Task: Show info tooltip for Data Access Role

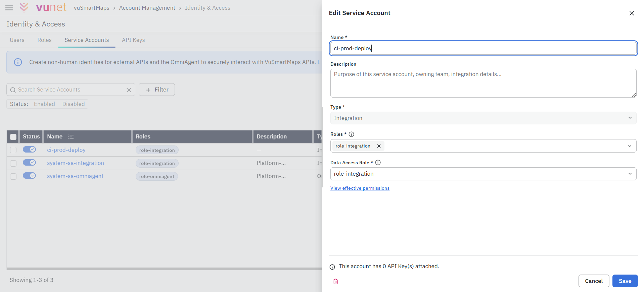Action: click(378, 163)
